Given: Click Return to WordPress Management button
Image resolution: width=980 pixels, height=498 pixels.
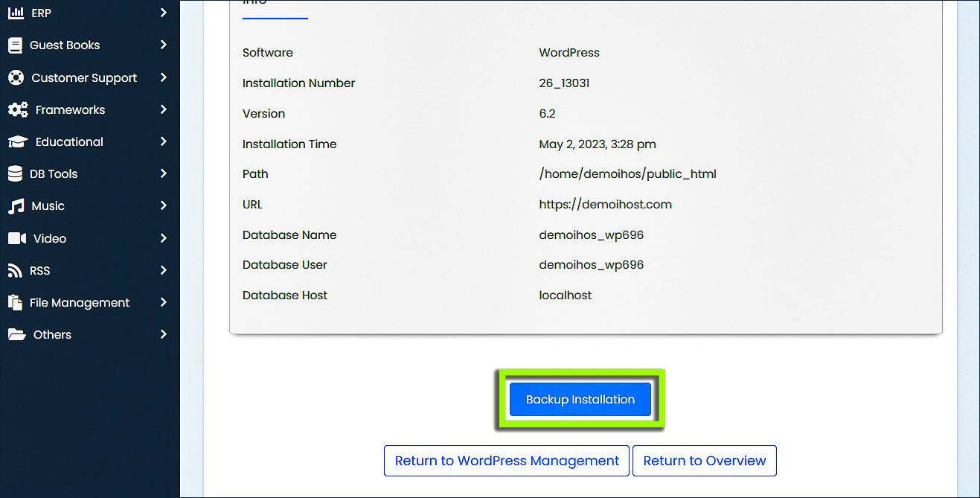Looking at the screenshot, I should pos(507,461).
